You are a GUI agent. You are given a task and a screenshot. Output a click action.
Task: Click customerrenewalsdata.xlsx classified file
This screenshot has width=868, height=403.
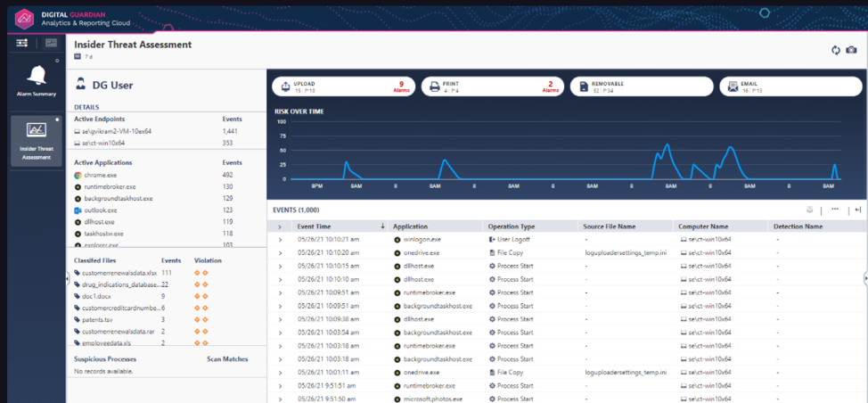click(x=119, y=274)
